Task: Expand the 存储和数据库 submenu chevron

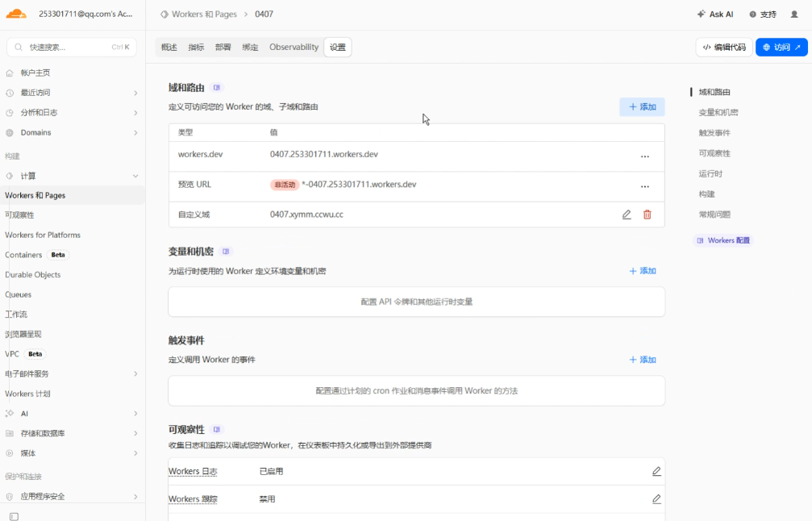Action: pyautogui.click(x=135, y=433)
